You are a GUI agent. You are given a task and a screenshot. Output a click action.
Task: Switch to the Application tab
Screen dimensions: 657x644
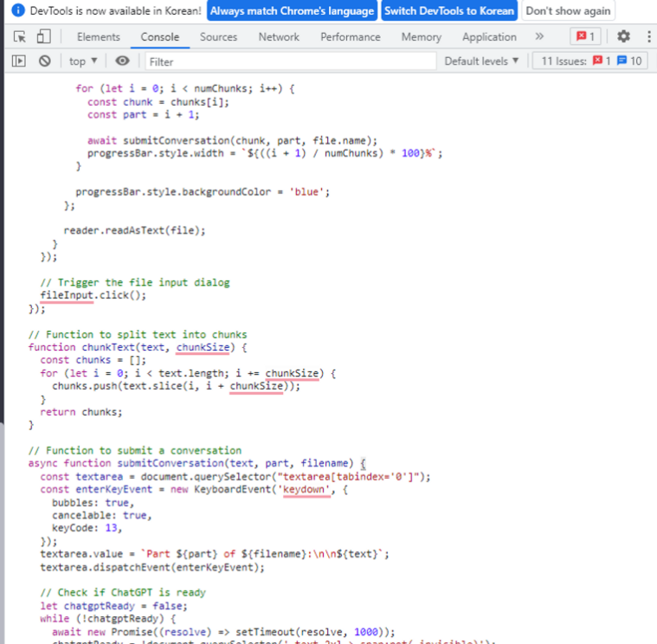click(489, 37)
